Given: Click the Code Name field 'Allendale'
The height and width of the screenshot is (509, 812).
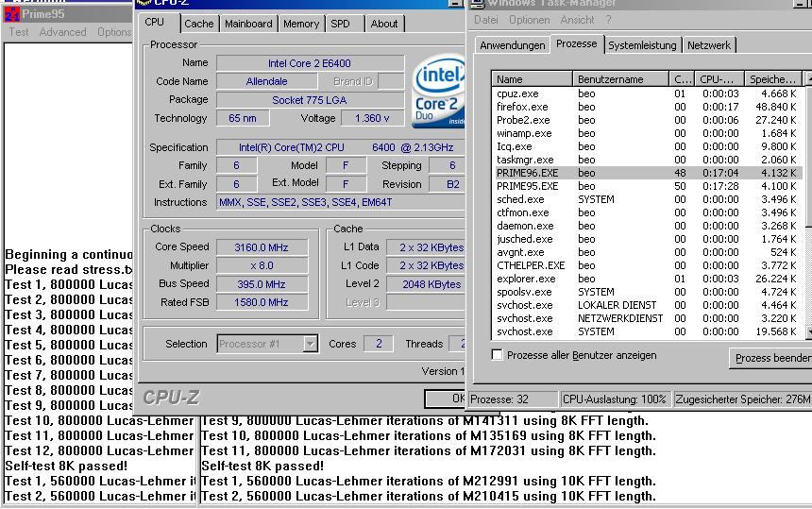Looking at the screenshot, I should (266, 81).
